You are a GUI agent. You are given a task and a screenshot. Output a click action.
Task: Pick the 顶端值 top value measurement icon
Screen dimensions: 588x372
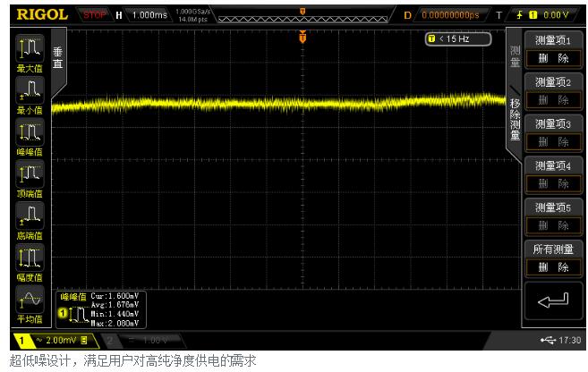pyautogui.click(x=30, y=177)
